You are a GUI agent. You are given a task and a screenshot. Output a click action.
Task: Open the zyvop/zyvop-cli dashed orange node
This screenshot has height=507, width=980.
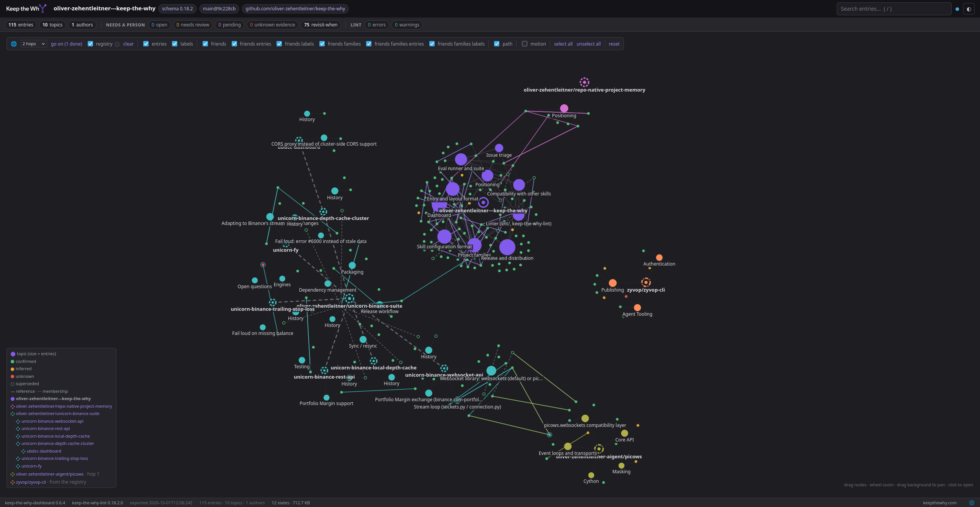[x=646, y=282]
